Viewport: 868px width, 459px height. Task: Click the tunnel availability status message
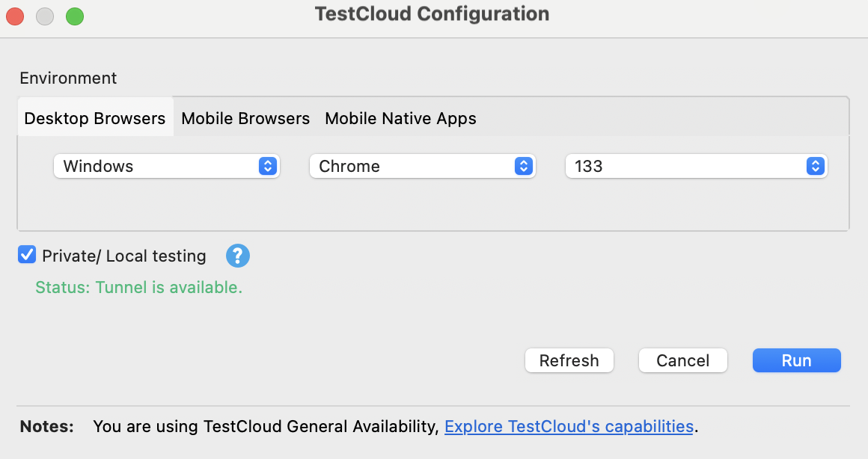click(138, 288)
